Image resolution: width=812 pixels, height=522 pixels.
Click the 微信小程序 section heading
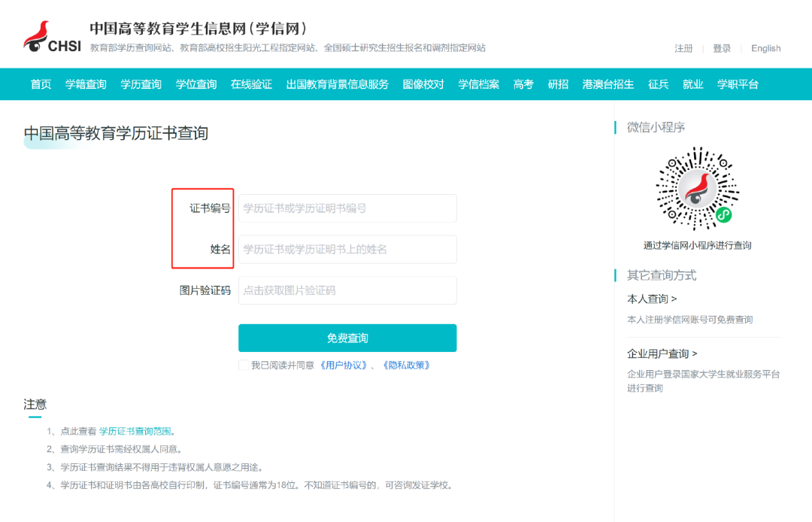[x=656, y=127]
